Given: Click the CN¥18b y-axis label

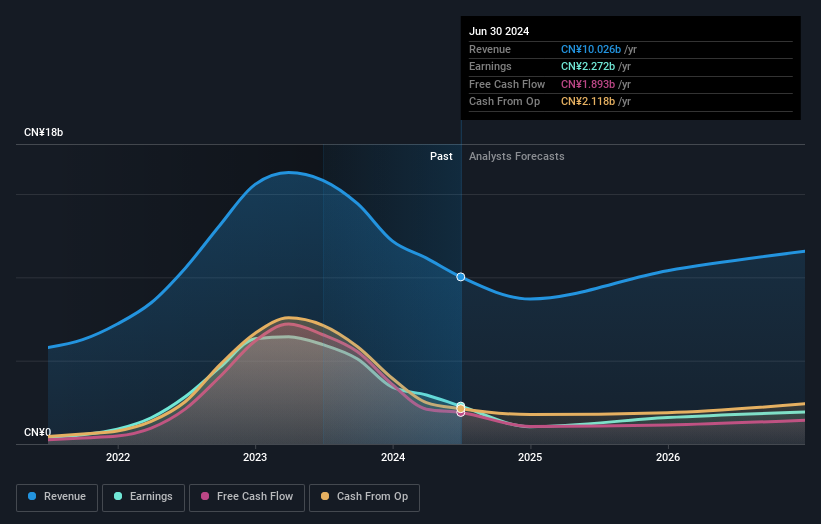Looking at the screenshot, I should 43,132.
